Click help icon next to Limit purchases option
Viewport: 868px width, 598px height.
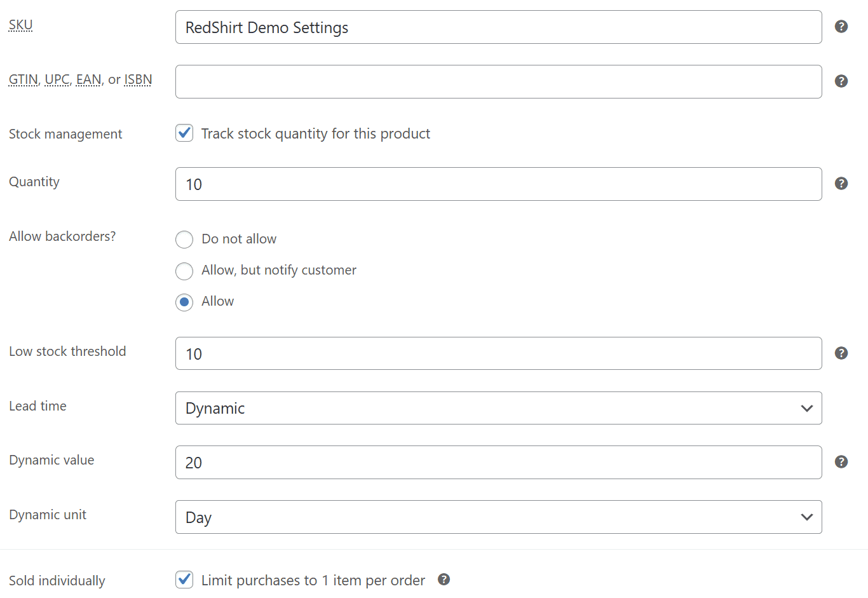444,580
